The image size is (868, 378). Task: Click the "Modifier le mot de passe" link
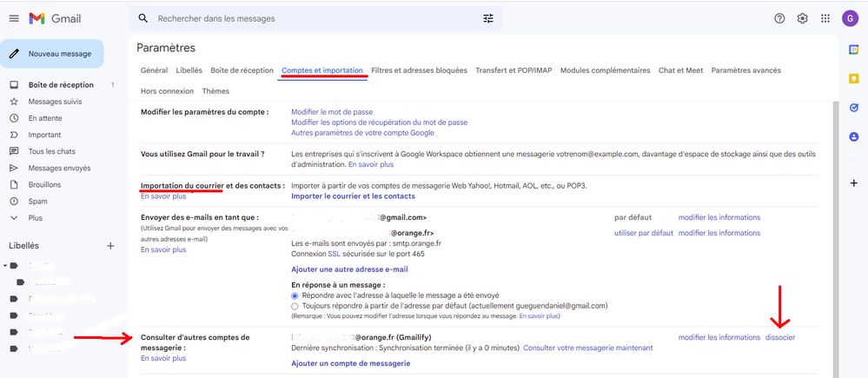(x=332, y=112)
